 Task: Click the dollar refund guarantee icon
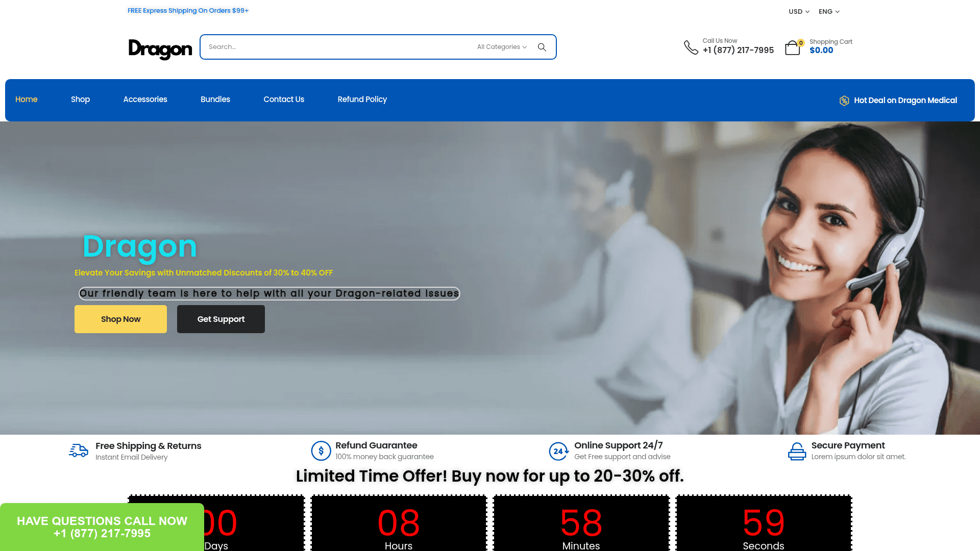click(321, 451)
